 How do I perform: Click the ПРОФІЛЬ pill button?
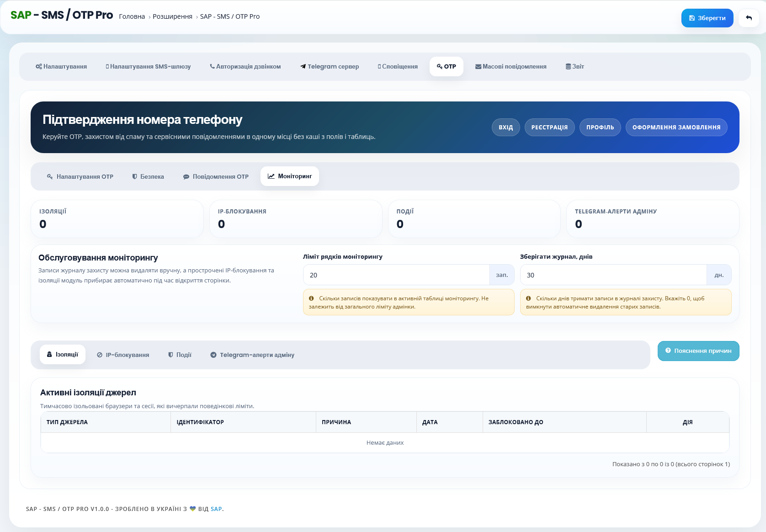click(x=600, y=127)
